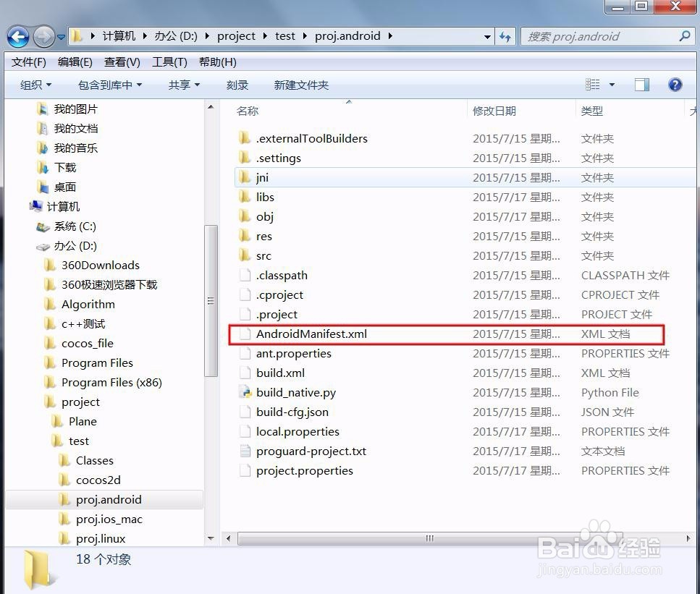Open proj.ios_mac folder in the tree
Image resolution: width=700 pixels, height=594 pixels.
109,519
